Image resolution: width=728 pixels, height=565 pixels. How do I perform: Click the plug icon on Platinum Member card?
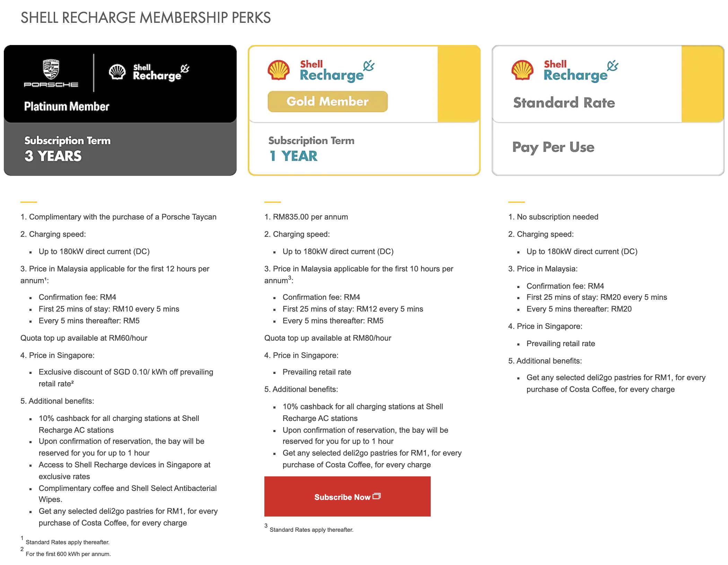pos(185,68)
